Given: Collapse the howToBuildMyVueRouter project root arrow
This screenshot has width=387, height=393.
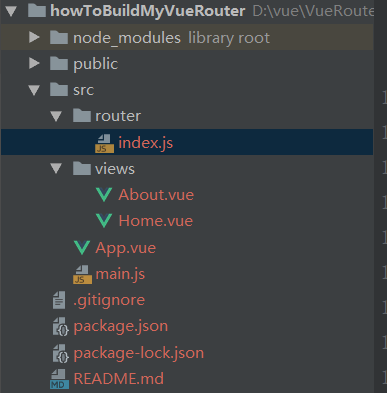Looking at the screenshot, I should coord(11,11).
